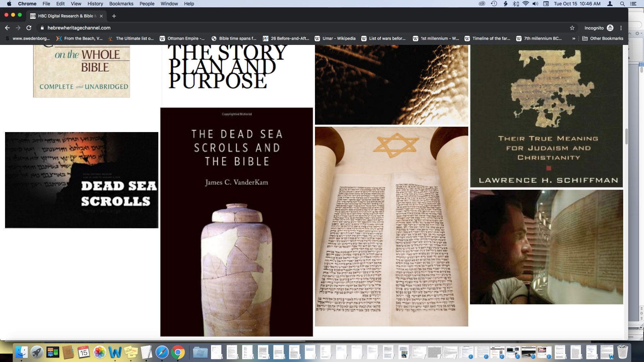Screen dimensions: 644x362
Task: Open the Window menu
Action: pos(169,4)
